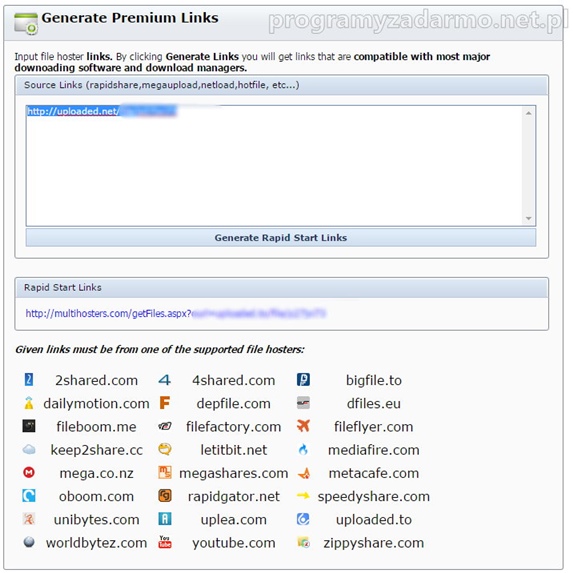Image resolution: width=573 pixels, height=573 pixels.
Task: Click the 2shared.com hoster icon
Action: (29, 380)
